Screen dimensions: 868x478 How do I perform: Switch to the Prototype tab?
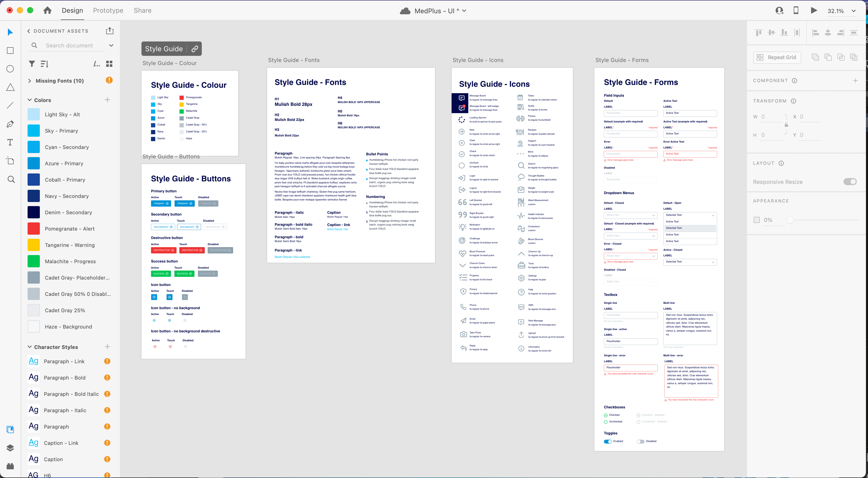click(108, 10)
